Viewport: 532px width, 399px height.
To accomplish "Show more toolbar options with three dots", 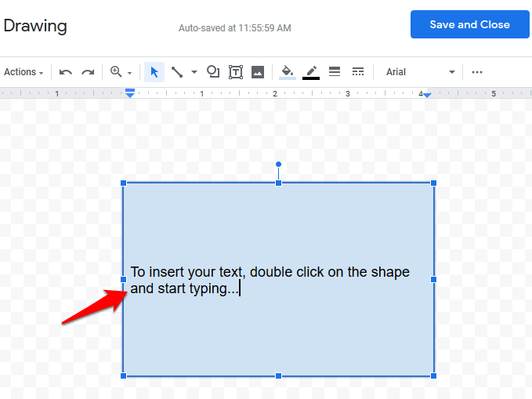I will coord(477,72).
